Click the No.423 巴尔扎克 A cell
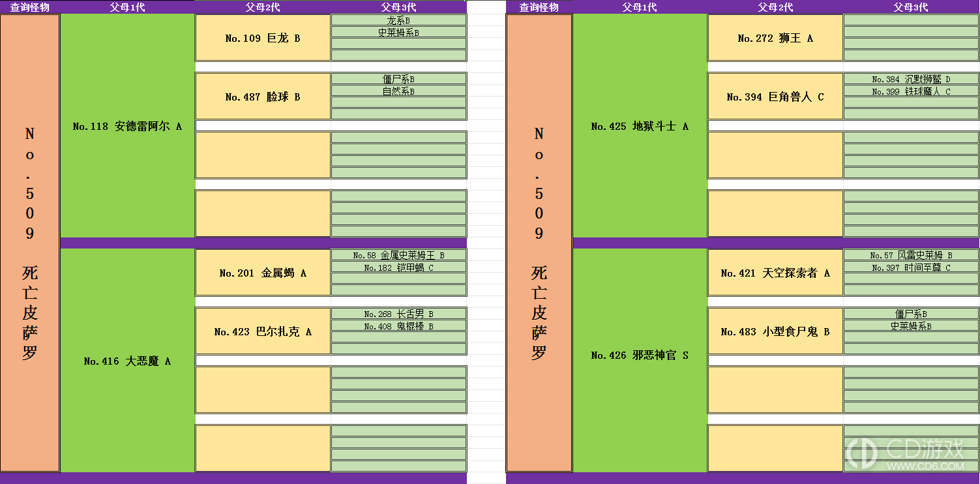Screen dimensions: 980x484 click(263, 331)
